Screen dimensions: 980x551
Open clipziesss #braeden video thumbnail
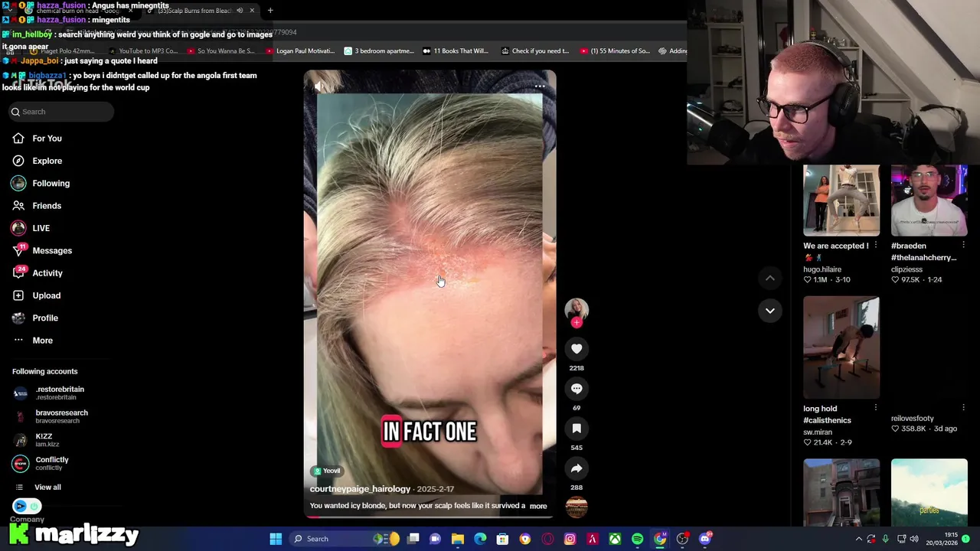(929, 201)
